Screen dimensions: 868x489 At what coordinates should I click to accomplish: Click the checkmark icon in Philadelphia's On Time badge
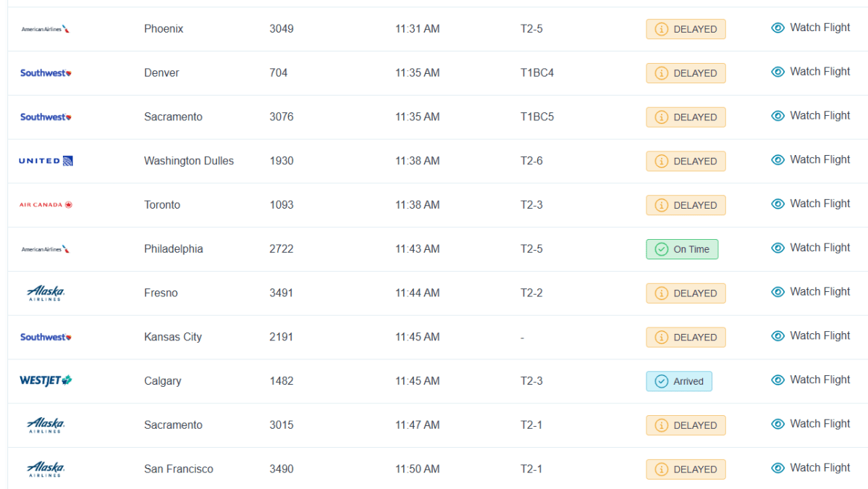(661, 249)
